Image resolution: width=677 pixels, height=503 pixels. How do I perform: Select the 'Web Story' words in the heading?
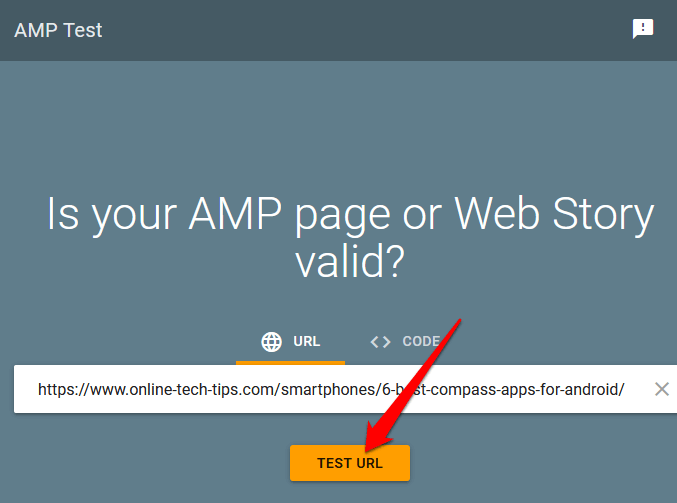pos(553,214)
